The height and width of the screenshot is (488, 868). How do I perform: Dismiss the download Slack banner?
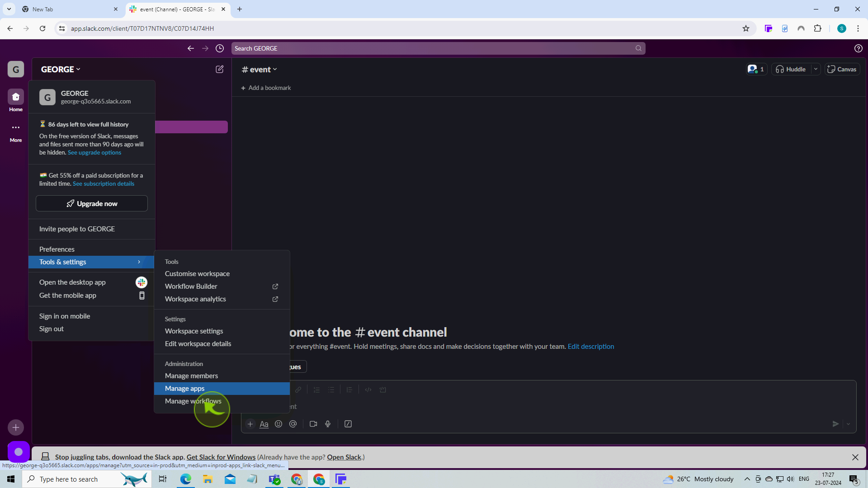point(855,457)
